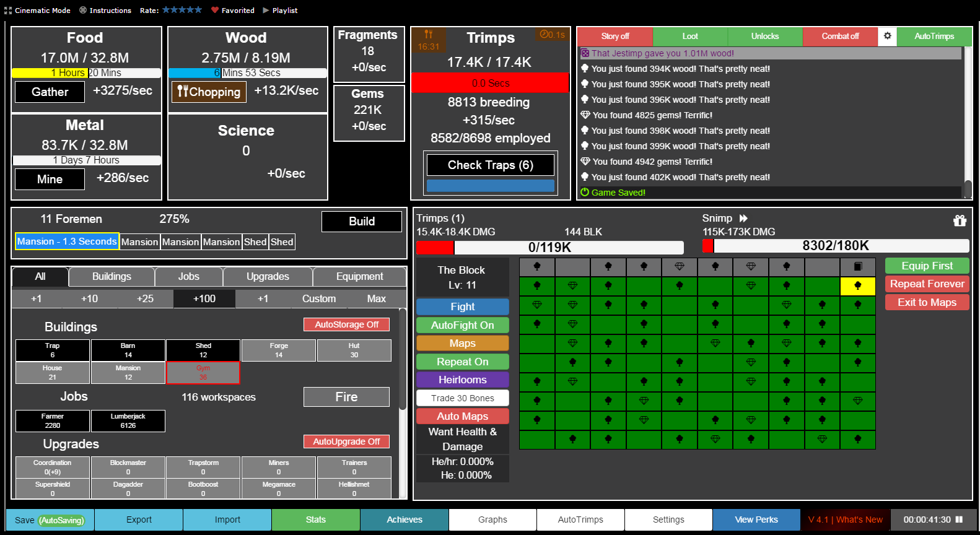The image size is (980, 535).
Task: Open the View Perks screen
Action: (756, 520)
